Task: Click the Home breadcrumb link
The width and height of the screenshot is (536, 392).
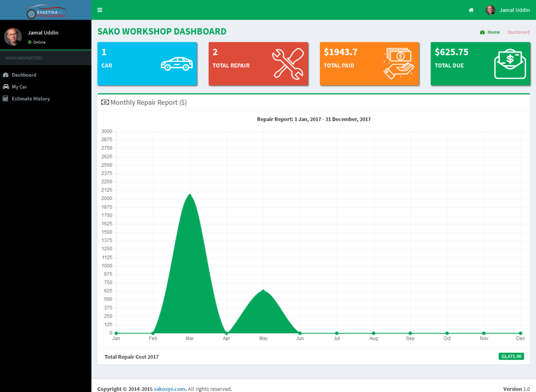Action: [x=493, y=32]
